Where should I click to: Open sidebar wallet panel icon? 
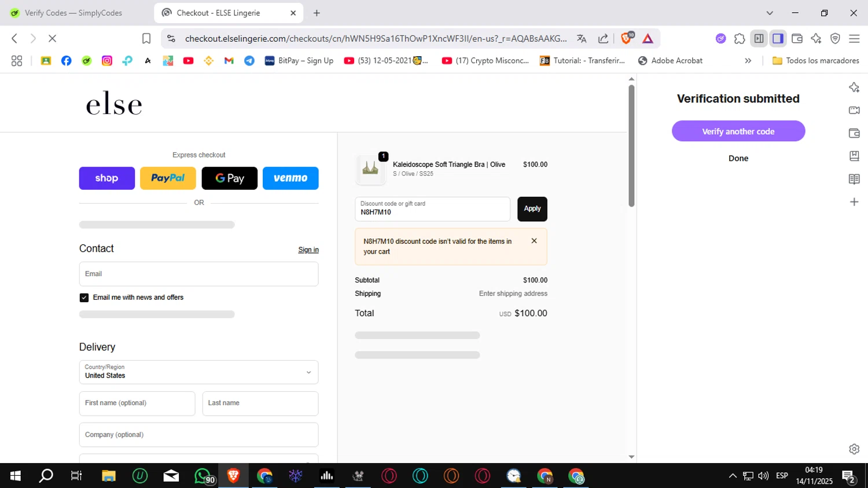pos(854,133)
